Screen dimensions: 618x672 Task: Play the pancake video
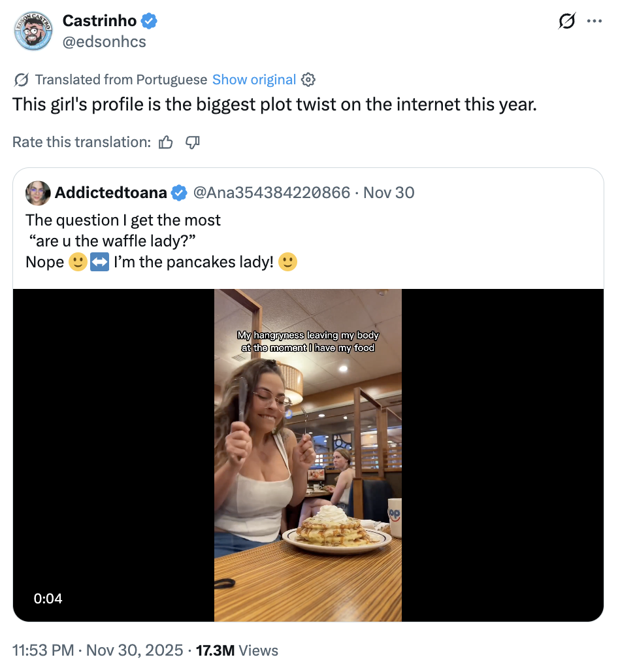(308, 454)
